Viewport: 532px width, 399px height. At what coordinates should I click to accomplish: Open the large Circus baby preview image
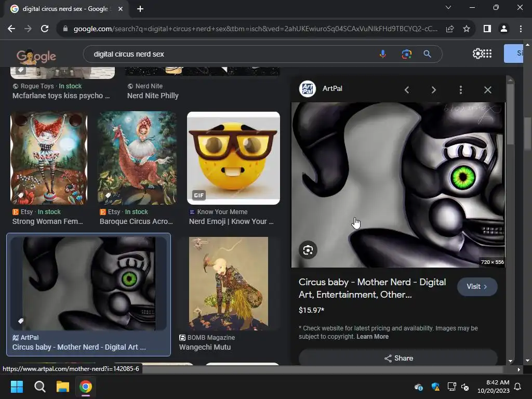click(x=398, y=185)
